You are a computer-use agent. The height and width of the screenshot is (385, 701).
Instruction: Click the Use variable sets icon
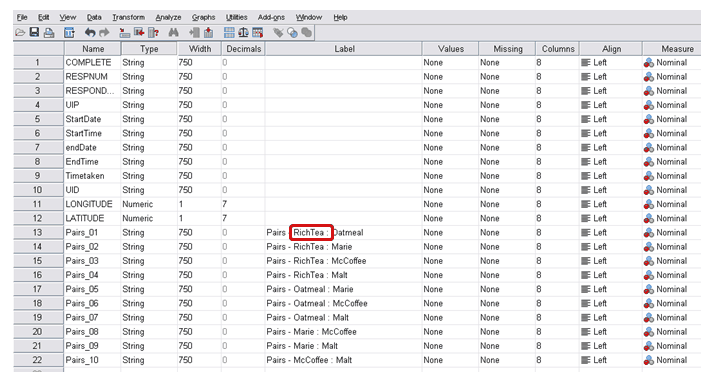pyautogui.click(x=293, y=33)
